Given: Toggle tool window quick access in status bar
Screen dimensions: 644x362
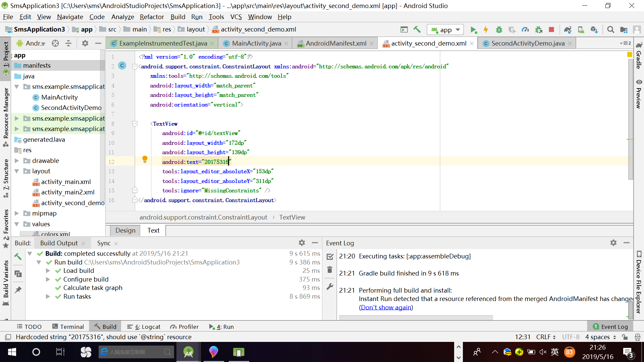Looking at the screenshot, I should (x=8, y=337).
